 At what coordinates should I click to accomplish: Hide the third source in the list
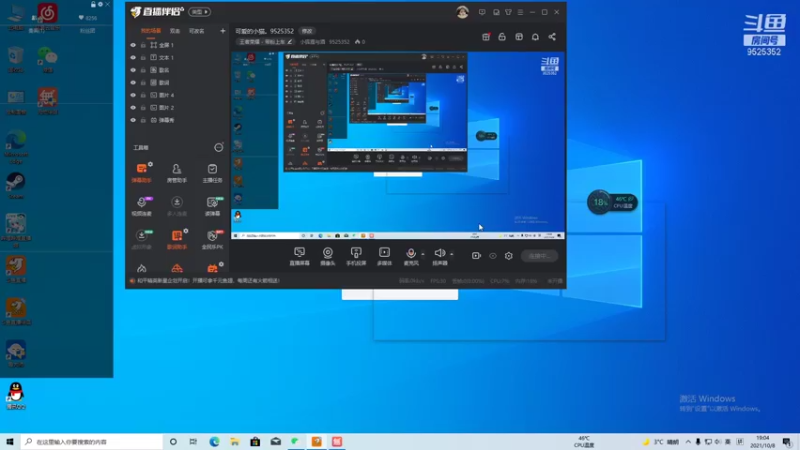point(133,70)
